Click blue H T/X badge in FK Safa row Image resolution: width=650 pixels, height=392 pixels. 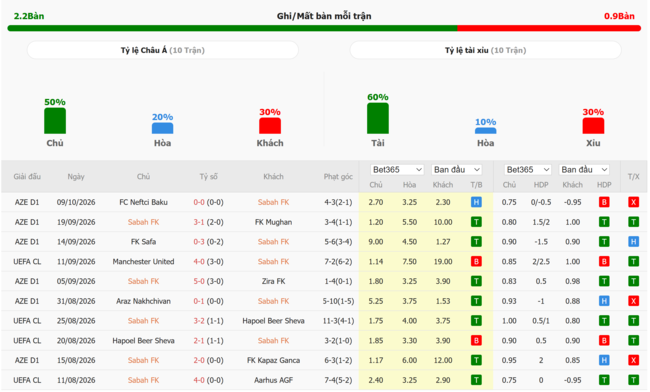(x=633, y=242)
